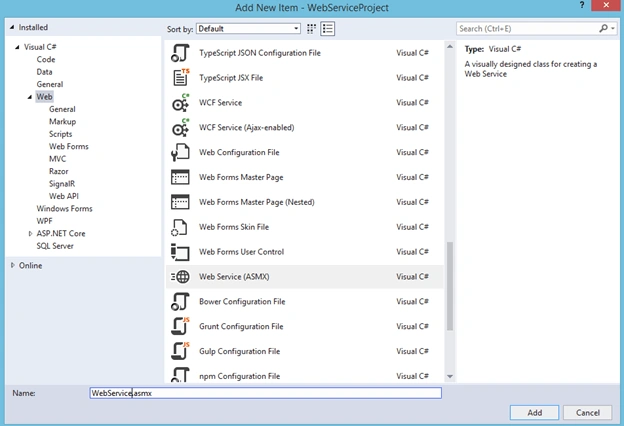Open the Sort by Default dropdown
The height and width of the screenshot is (426, 624).
coord(248,29)
